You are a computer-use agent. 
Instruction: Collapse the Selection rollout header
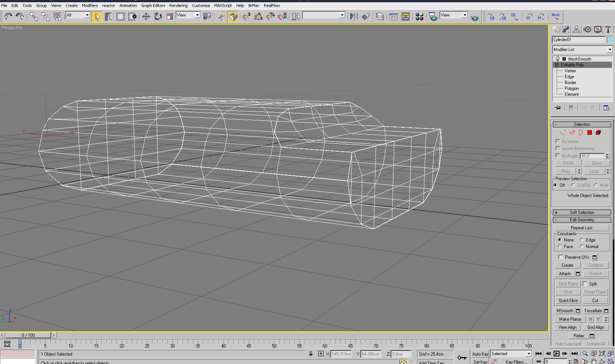pos(582,124)
